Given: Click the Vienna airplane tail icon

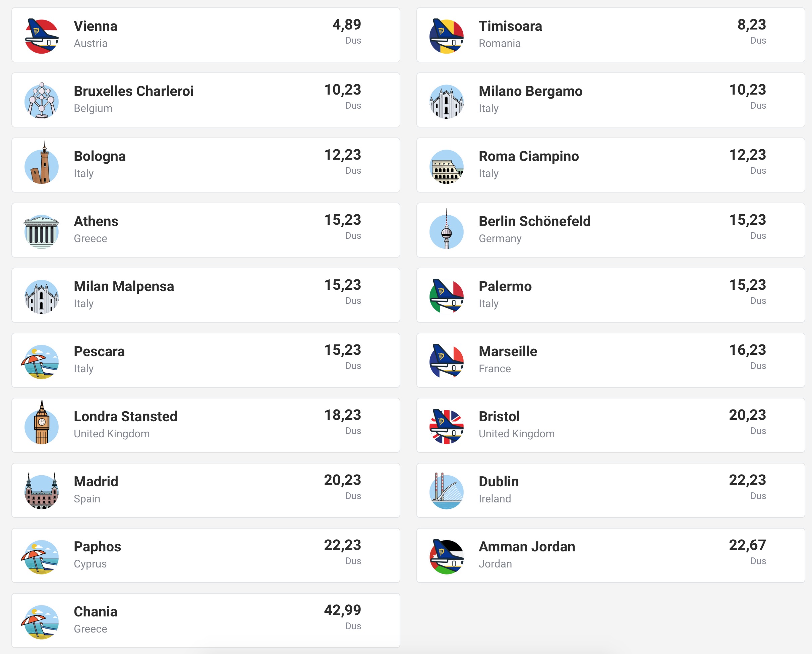Looking at the screenshot, I should 42,36.
